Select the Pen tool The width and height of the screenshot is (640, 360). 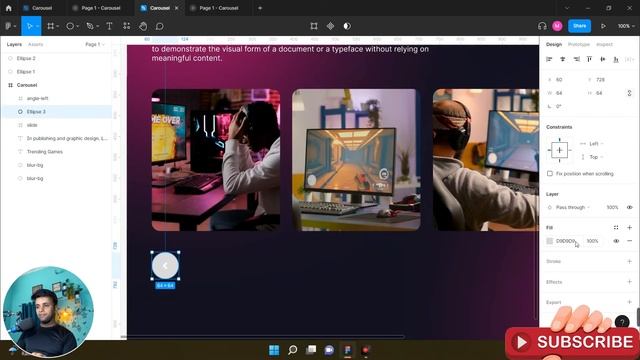pos(90,26)
